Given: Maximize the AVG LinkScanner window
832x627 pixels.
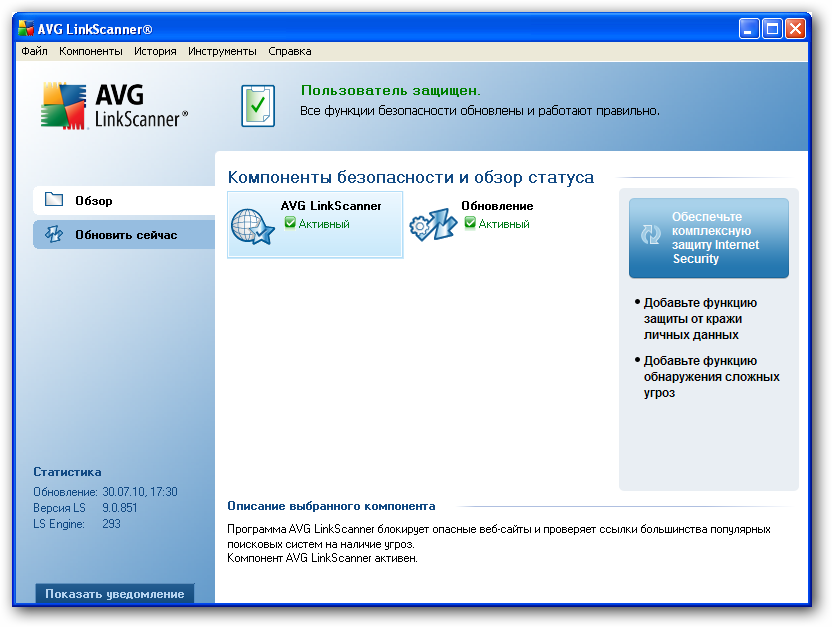Looking at the screenshot, I should coord(772,29).
